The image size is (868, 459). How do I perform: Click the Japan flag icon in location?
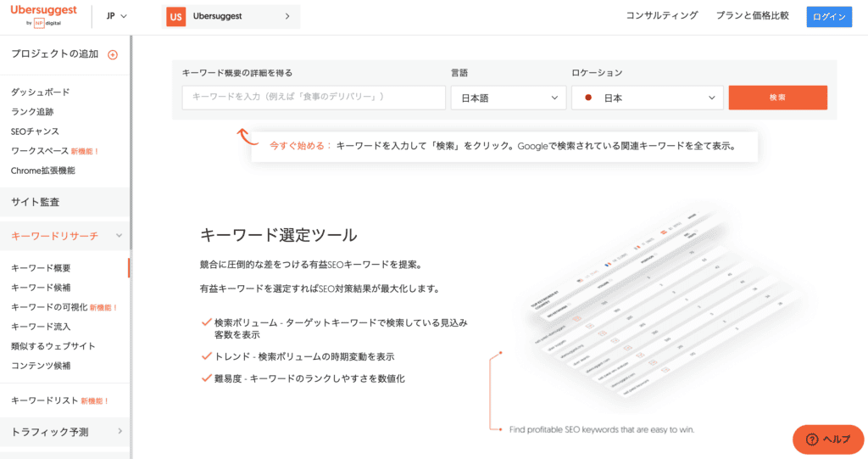pos(588,98)
